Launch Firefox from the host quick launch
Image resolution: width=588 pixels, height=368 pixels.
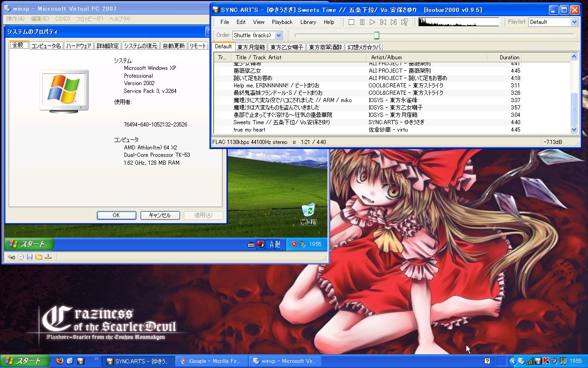[x=60, y=361]
